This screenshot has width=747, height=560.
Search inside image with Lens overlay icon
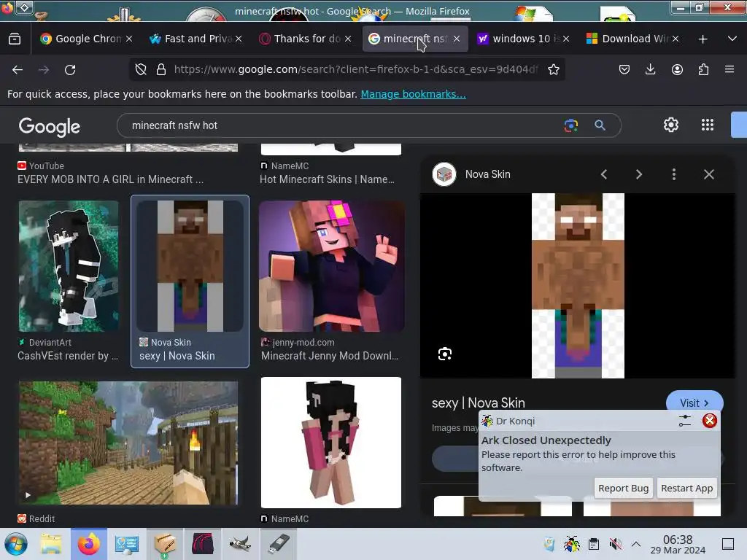pos(445,354)
